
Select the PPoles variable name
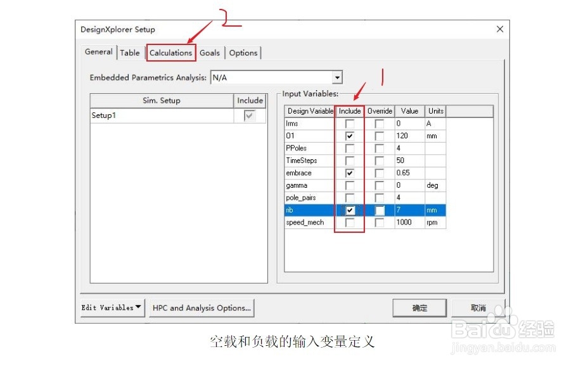296,148
